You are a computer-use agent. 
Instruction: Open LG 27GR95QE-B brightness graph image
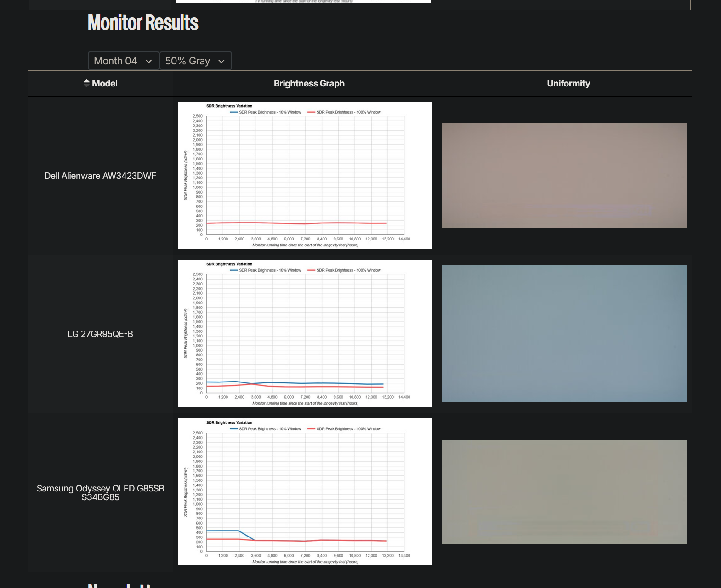(305, 333)
